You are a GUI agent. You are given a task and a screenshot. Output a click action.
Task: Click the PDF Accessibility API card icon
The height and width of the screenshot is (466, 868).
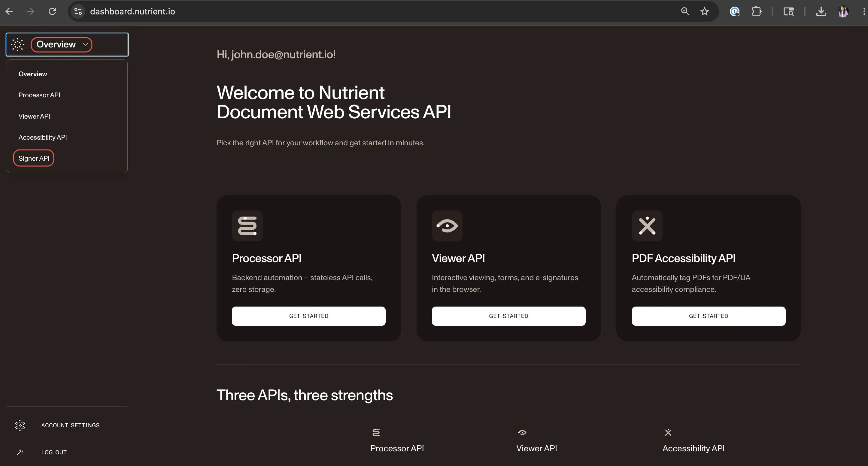647,226
